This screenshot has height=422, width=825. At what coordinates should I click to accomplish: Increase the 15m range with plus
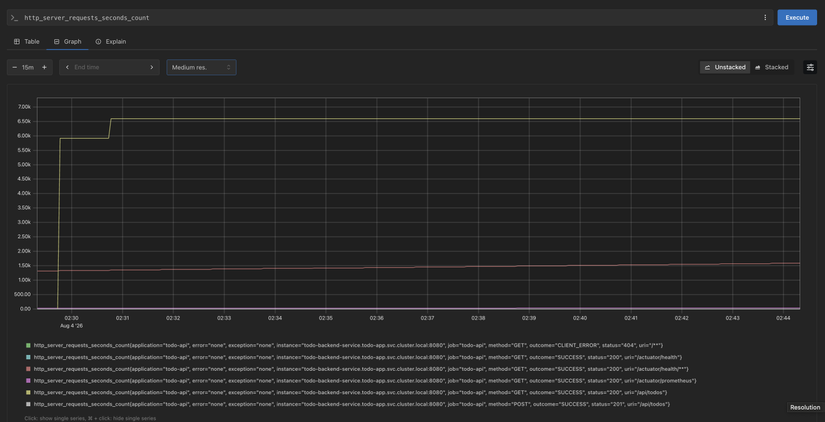coord(44,67)
